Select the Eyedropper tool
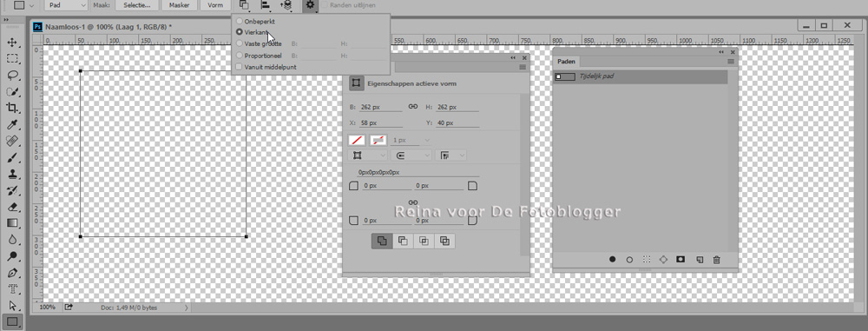Screen dimensions: 868x331 pos(12,125)
